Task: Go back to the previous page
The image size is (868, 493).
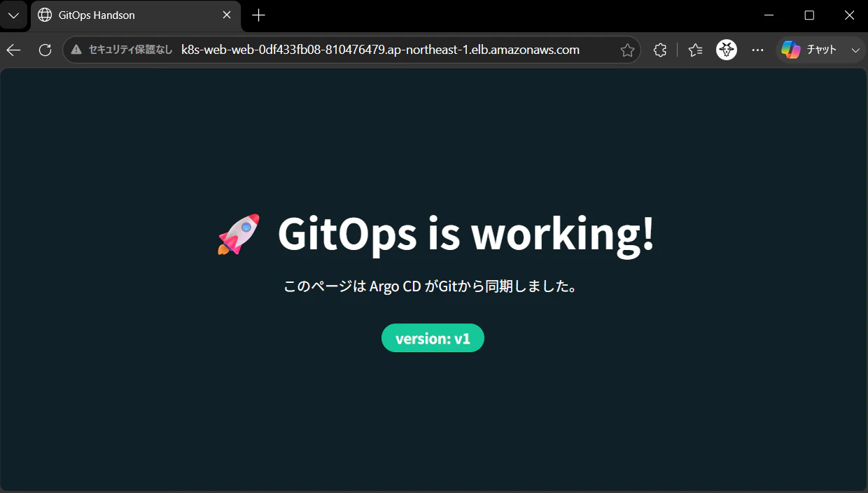Action: (14, 50)
